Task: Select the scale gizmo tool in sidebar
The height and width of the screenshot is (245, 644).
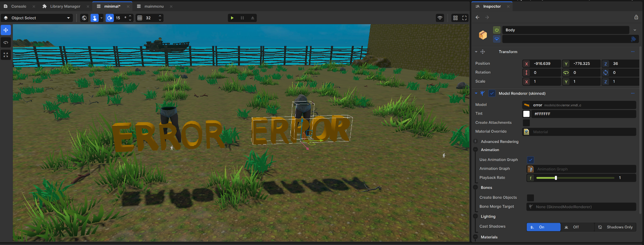Action: (x=6, y=55)
